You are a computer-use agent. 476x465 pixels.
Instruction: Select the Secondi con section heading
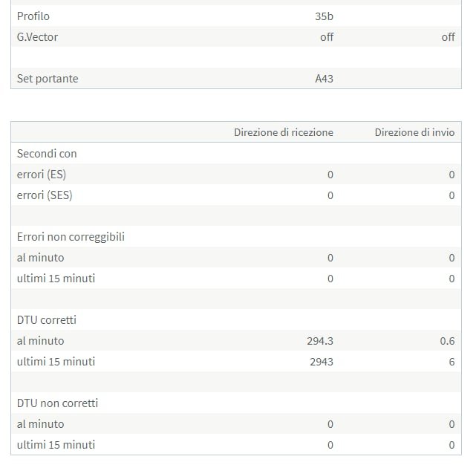tap(47, 153)
